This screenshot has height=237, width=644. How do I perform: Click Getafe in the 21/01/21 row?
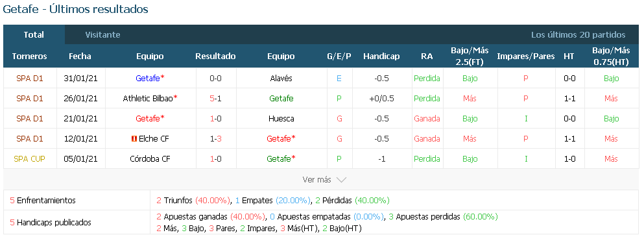(148, 118)
